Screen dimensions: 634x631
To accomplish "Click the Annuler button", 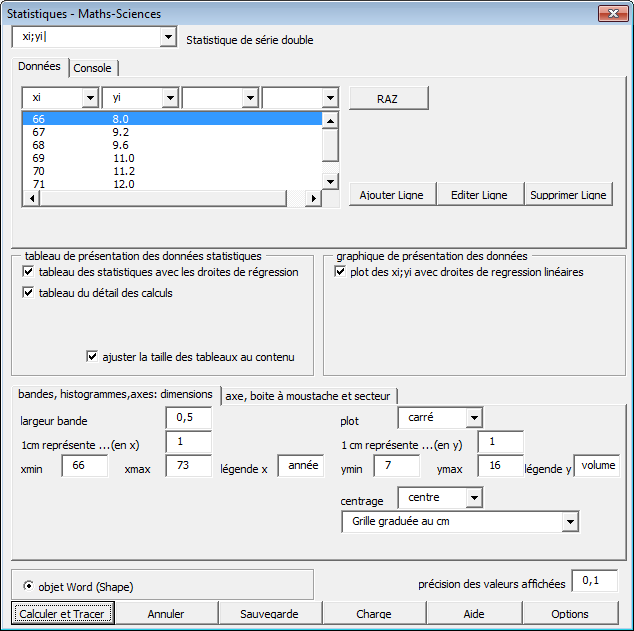I will coord(166,613).
